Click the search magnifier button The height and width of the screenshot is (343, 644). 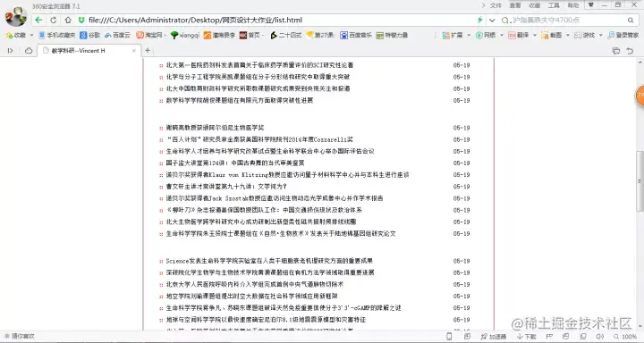click(x=631, y=20)
